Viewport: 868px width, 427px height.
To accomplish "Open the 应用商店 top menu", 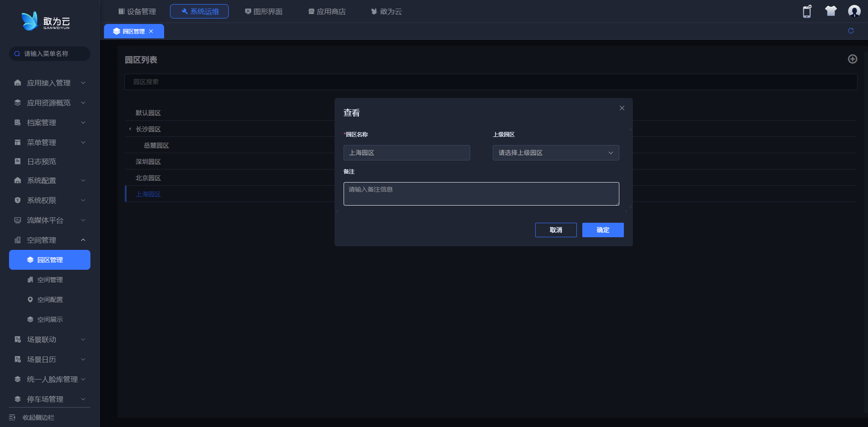I will (327, 11).
